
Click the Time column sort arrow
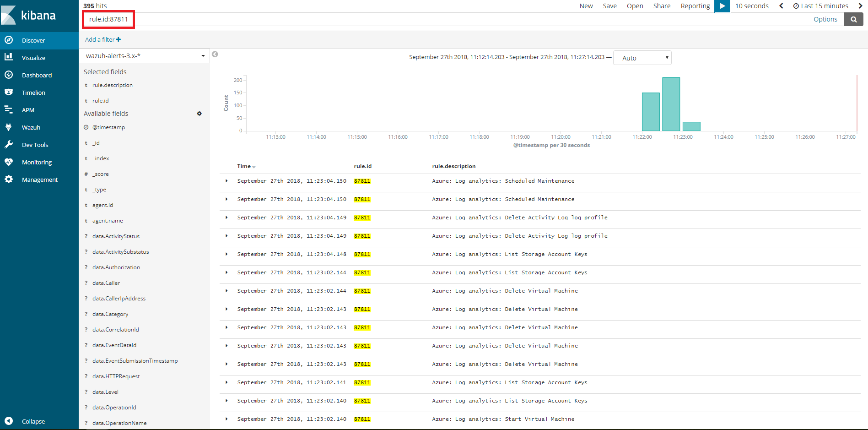coord(254,167)
